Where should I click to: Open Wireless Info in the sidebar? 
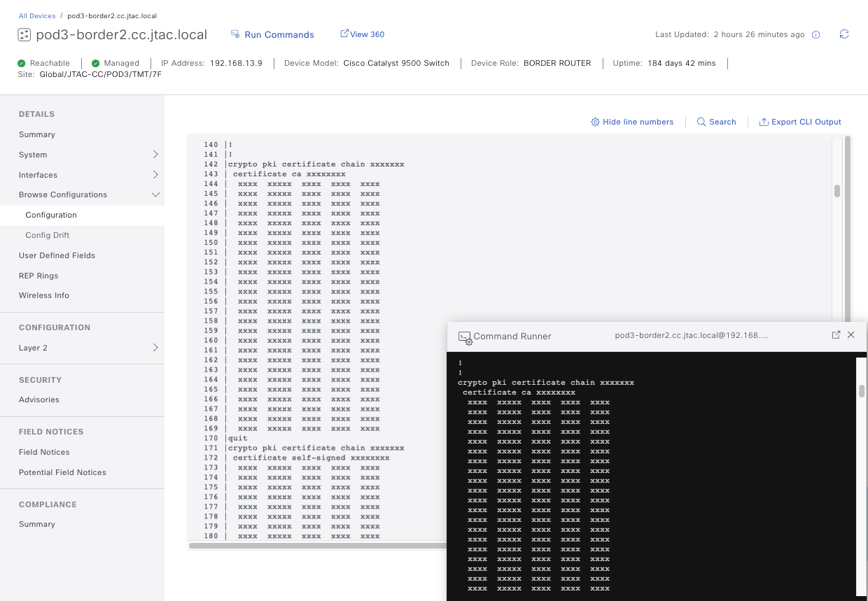(44, 295)
